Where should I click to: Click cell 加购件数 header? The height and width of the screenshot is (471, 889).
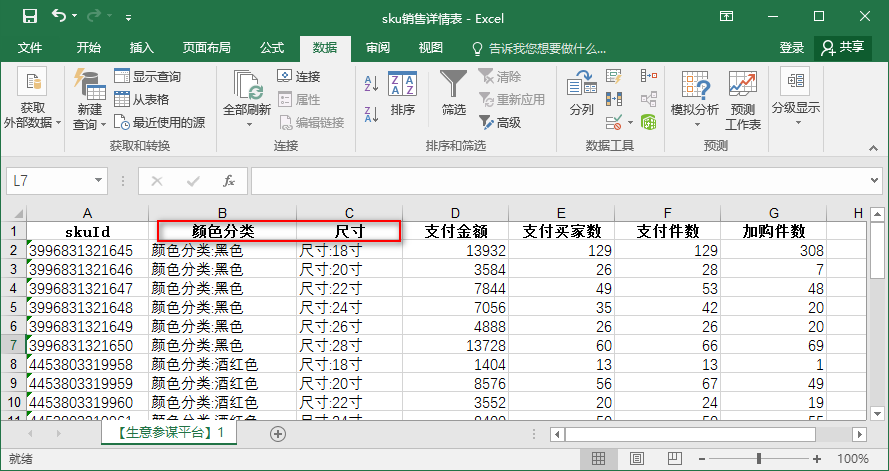(x=774, y=231)
